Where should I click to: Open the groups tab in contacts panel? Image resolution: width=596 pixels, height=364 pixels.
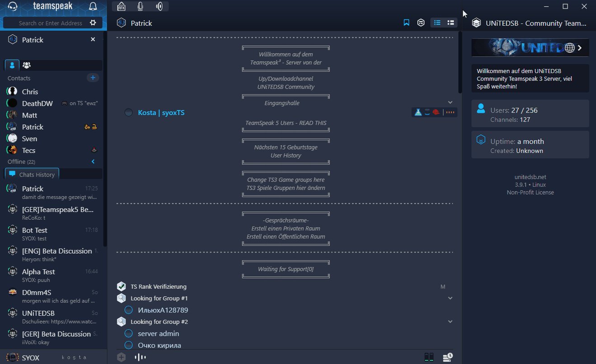(26, 65)
